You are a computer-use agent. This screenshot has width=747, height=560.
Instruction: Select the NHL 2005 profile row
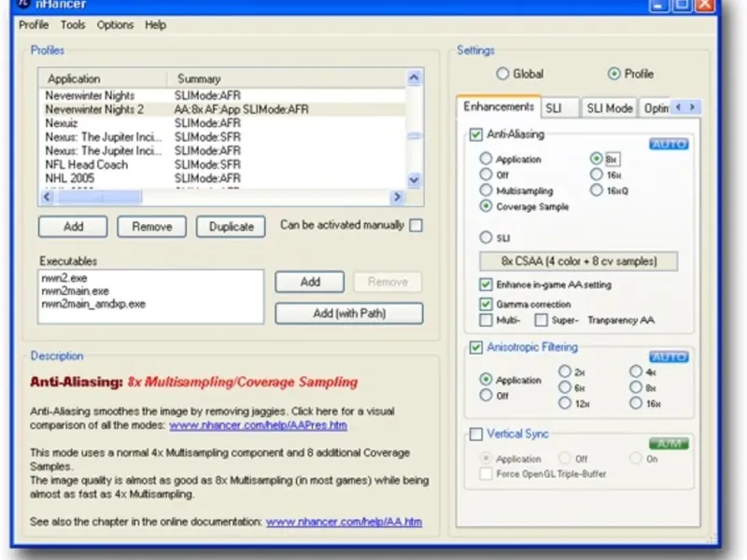tap(223, 178)
